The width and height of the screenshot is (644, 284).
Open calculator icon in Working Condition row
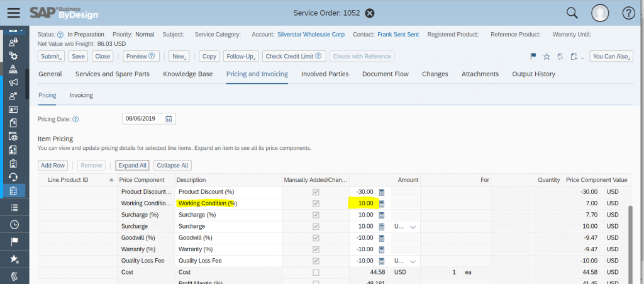click(382, 203)
